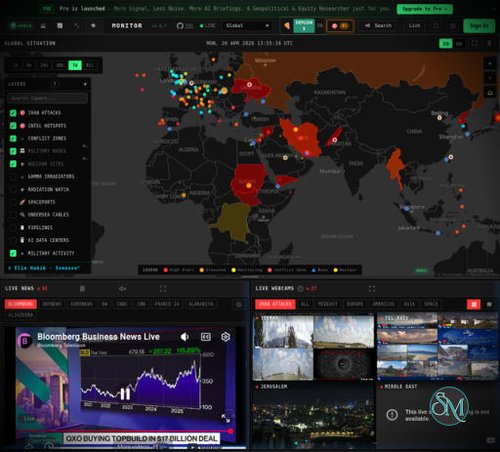Click the Bloomberg video progress bar handle

click(230, 431)
